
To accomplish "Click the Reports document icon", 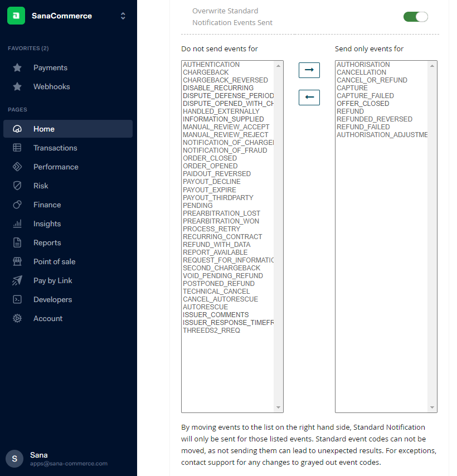I will [x=17, y=242].
